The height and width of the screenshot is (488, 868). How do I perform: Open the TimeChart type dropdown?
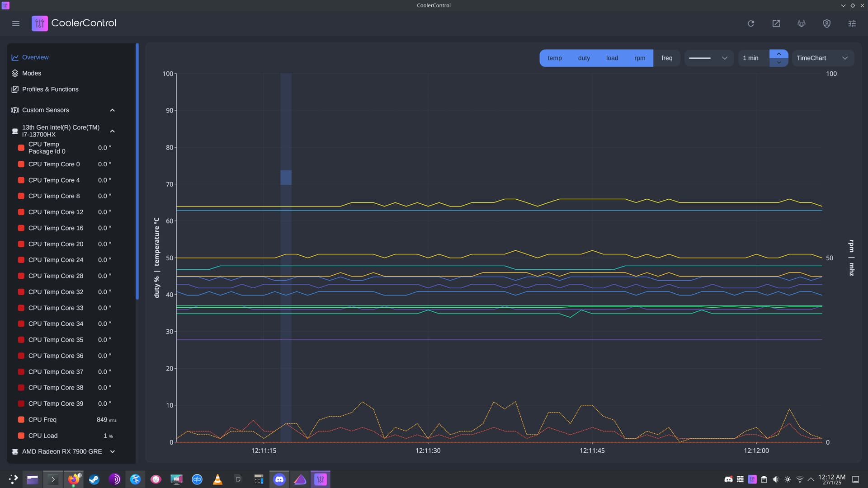click(x=822, y=58)
